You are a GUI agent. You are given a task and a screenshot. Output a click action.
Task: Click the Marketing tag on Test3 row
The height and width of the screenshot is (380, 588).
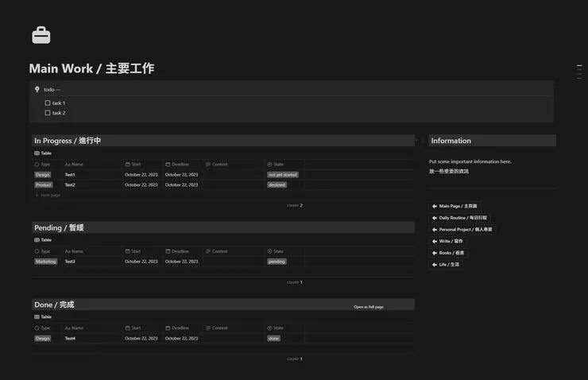click(x=46, y=262)
